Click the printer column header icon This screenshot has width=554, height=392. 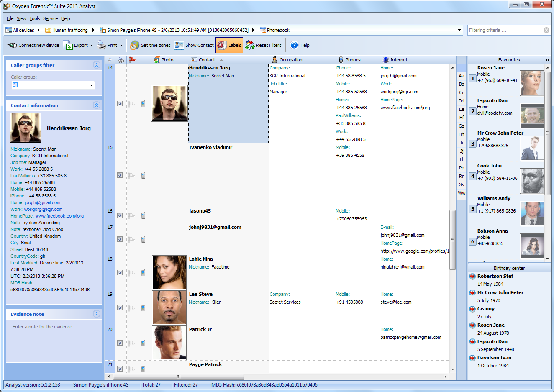(121, 60)
